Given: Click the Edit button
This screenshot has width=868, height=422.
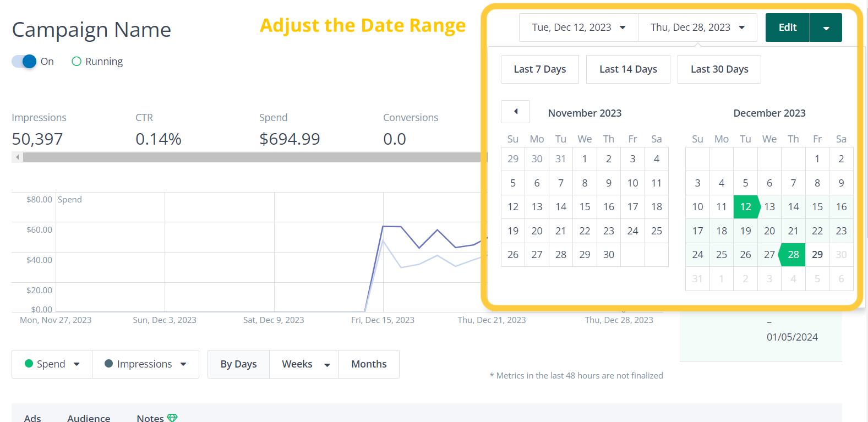Looking at the screenshot, I should (788, 28).
